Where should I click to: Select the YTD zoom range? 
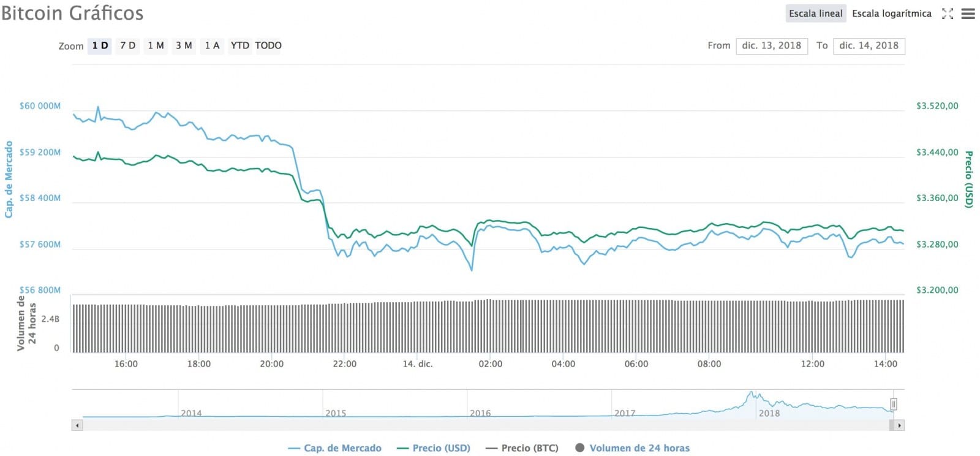[240, 46]
